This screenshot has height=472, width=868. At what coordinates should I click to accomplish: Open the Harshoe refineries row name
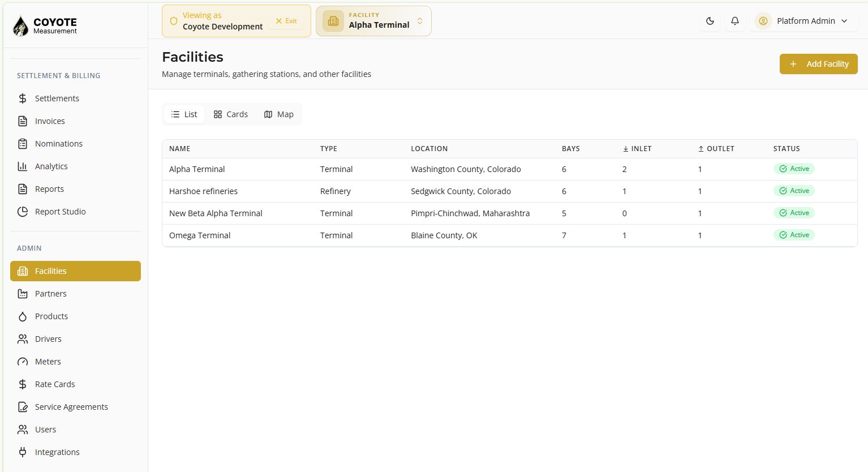click(x=203, y=191)
